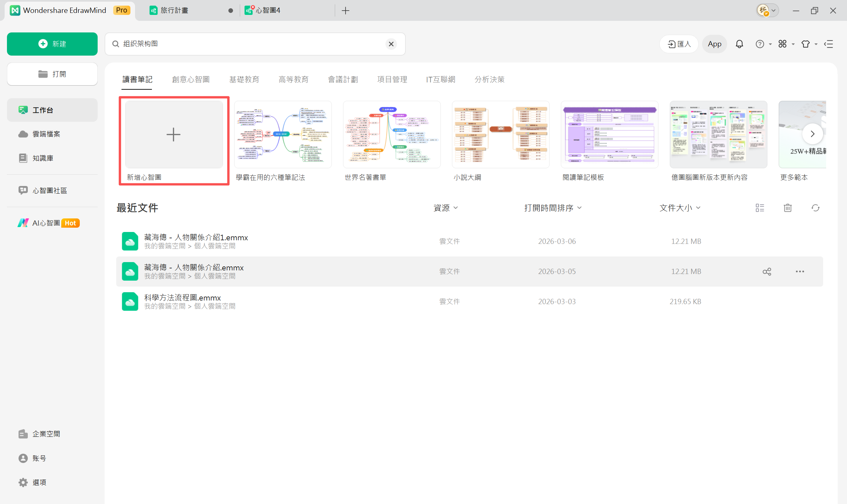Open the 打開時間排序 sort dropdown
Screen dimensions: 847x504
click(552, 207)
